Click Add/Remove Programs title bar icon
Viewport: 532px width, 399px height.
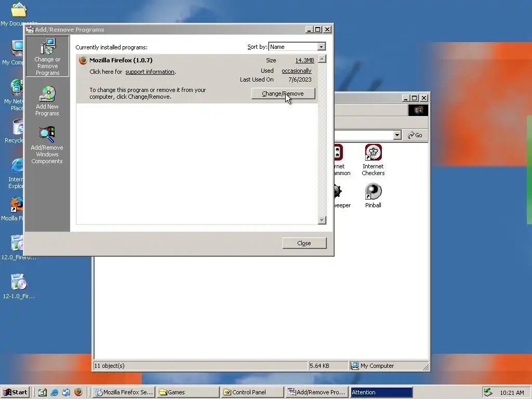[x=30, y=30]
